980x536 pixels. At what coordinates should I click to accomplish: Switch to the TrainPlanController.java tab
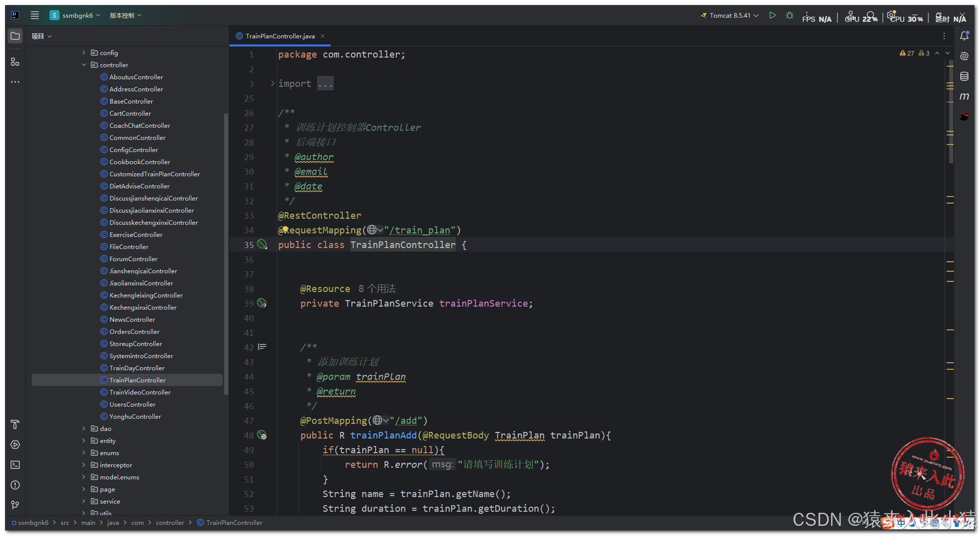(280, 36)
